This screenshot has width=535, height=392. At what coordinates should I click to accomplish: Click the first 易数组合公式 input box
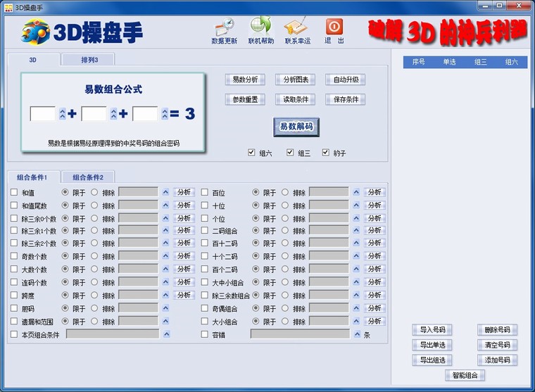(x=43, y=113)
